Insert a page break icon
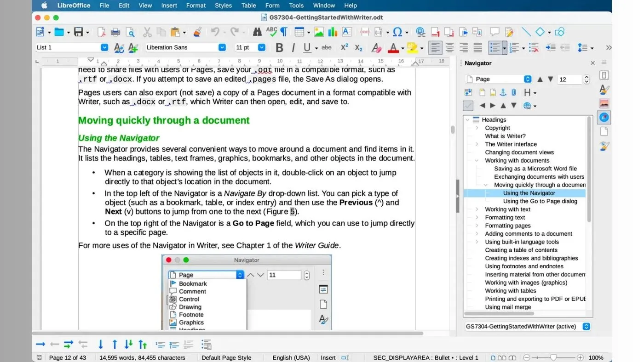 coord(365,32)
